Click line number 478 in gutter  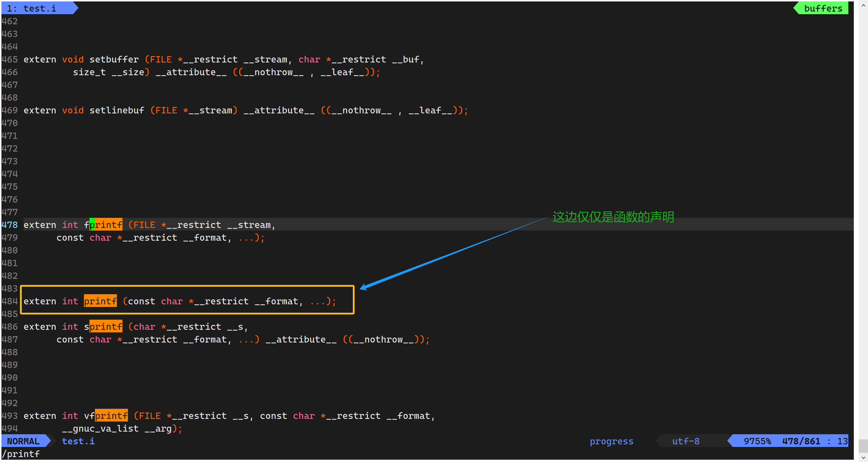10,224
